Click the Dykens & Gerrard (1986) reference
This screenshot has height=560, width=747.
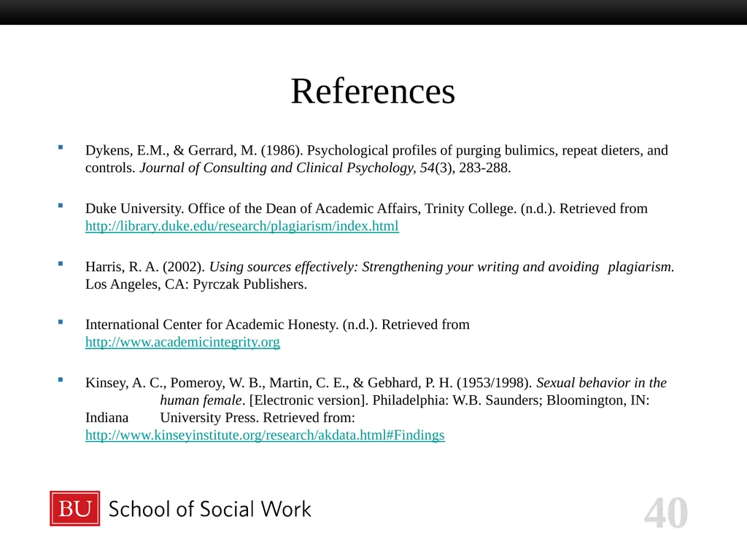(376, 159)
